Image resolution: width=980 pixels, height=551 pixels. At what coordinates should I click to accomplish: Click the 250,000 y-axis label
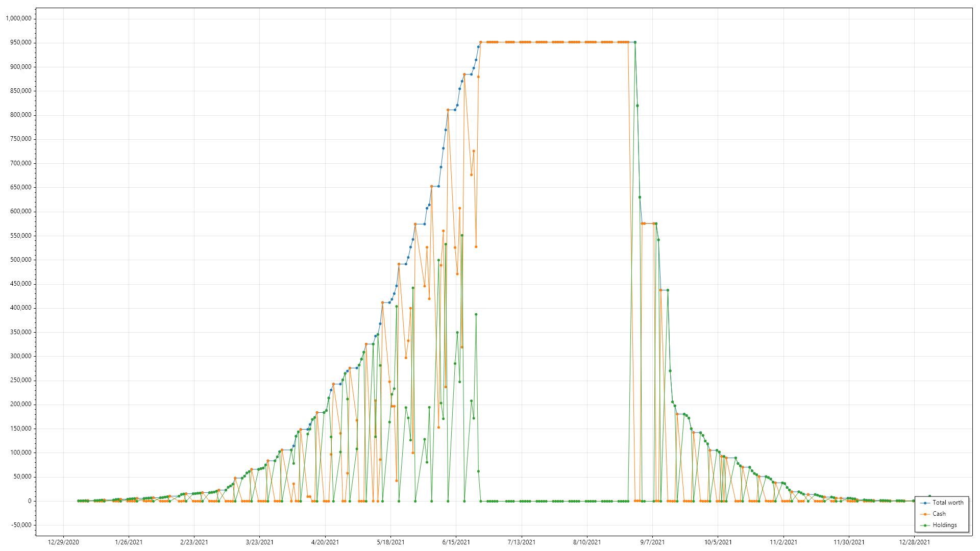pyautogui.click(x=20, y=380)
